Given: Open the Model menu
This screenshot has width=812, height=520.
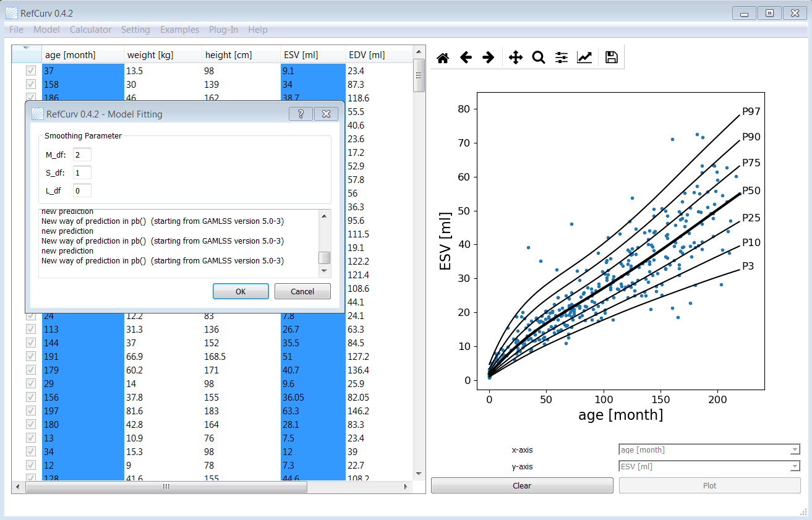Looking at the screenshot, I should tap(46, 30).
